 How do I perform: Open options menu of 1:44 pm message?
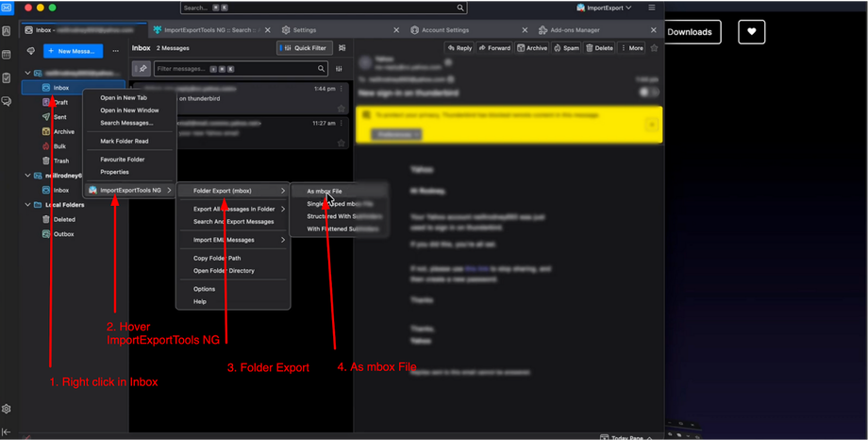coord(342,89)
